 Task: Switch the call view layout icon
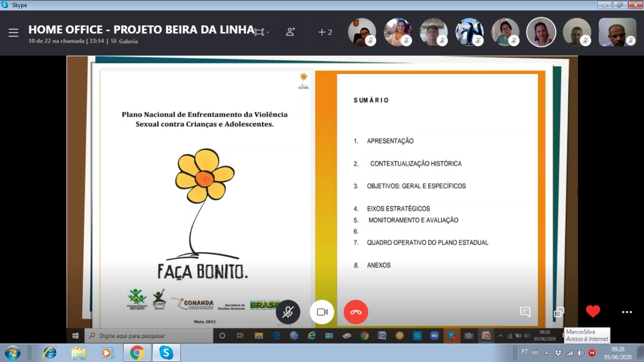click(x=259, y=32)
